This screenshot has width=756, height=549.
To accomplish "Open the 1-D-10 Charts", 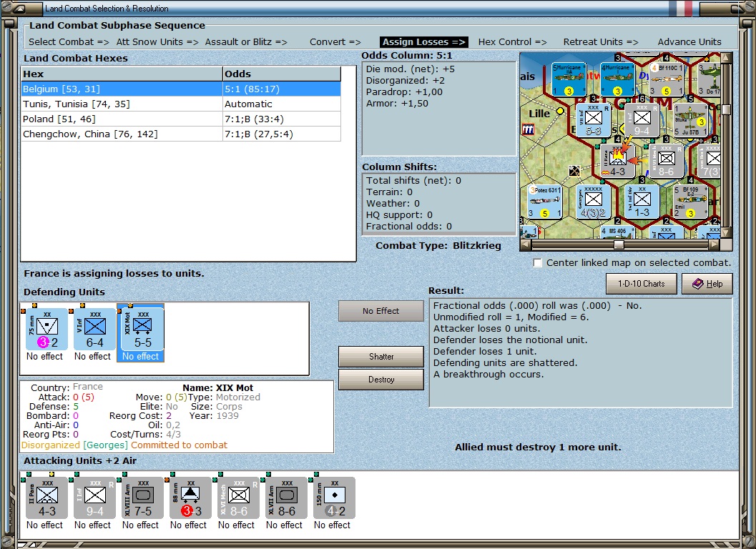I will [x=642, y=284].
